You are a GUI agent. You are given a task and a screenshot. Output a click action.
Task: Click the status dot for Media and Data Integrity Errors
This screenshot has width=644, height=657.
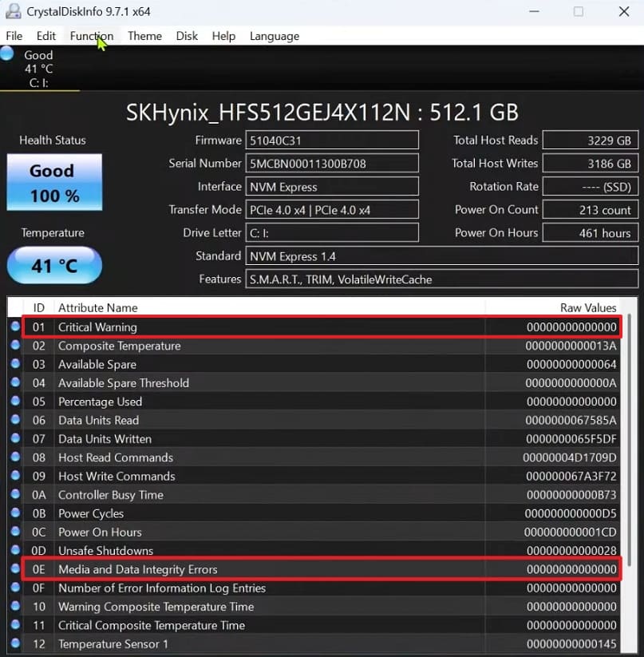(x=15, y=568)
